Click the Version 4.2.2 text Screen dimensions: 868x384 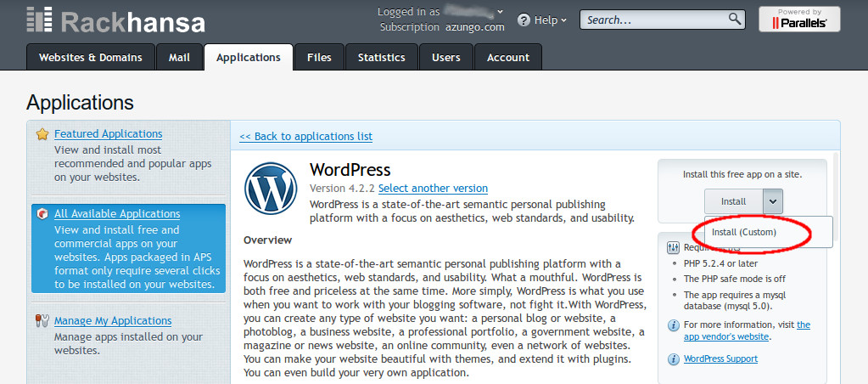pyautogui.click(x=343, y=189)
